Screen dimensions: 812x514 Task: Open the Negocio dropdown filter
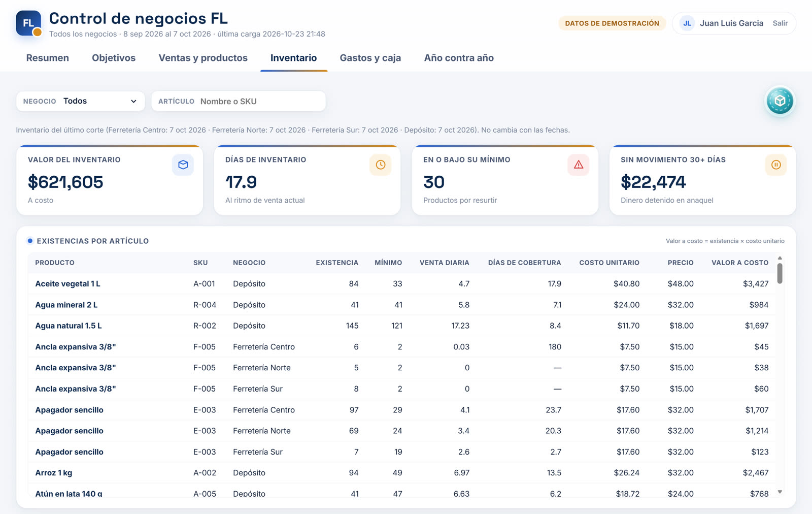tap(81, 101)
